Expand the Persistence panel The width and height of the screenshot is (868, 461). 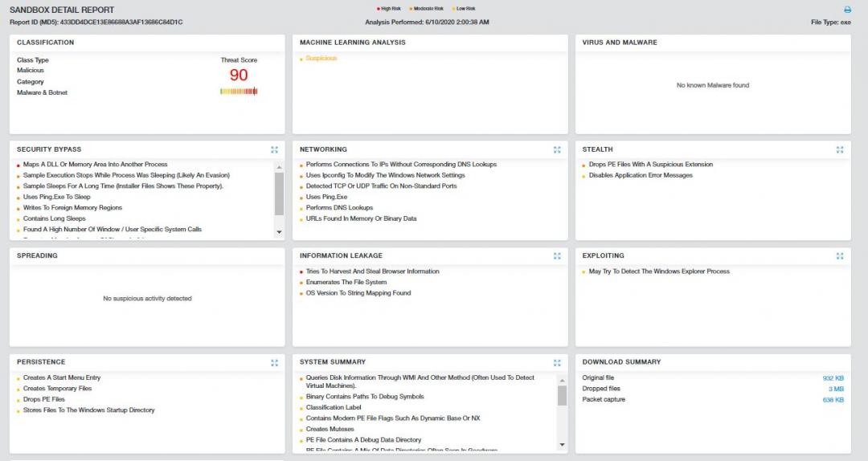pyautogui.click(x=274, y=362)
